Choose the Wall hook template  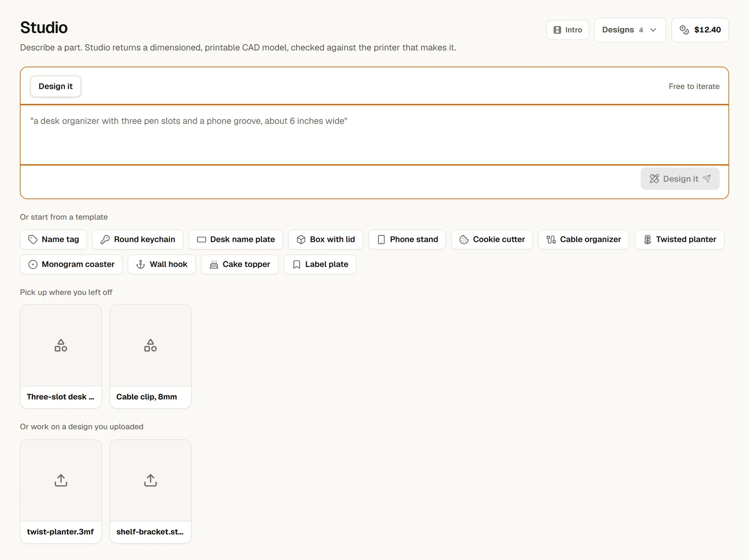pos(162,264)
